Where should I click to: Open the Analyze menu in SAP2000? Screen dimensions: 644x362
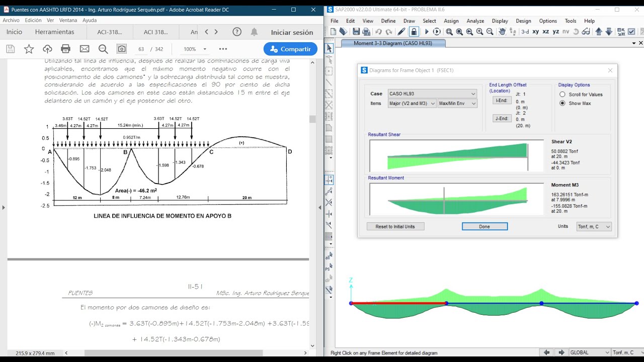(475, 21)
